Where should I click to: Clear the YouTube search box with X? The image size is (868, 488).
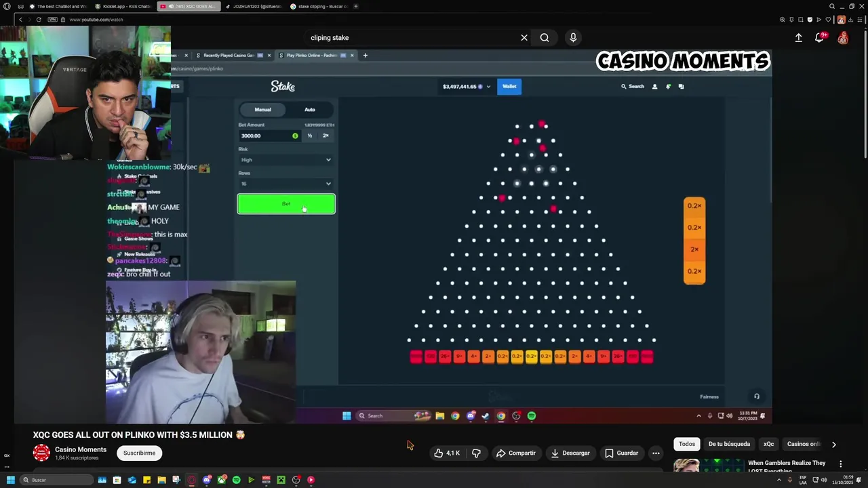(524, 38)
